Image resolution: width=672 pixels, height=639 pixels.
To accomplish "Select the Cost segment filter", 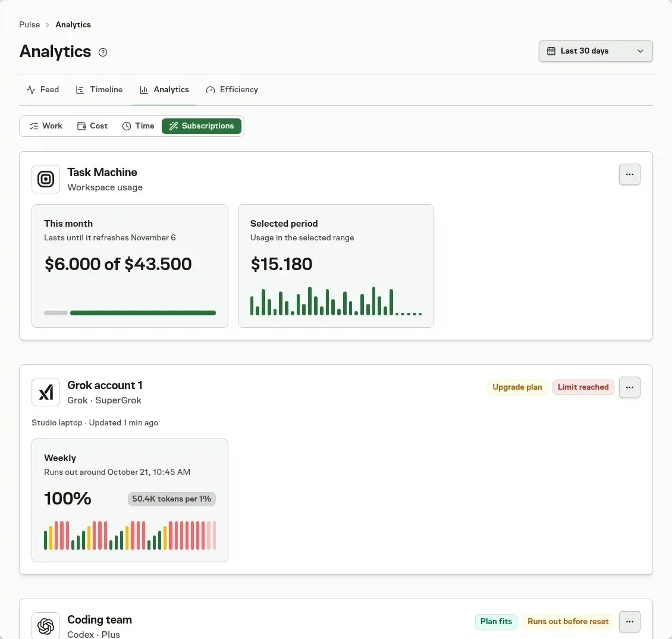I will point(92,126).
